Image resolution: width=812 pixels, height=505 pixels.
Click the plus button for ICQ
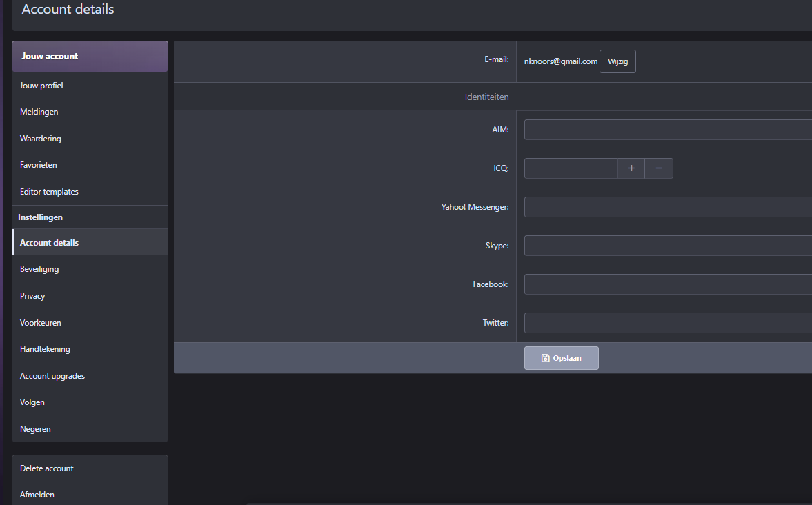[x=631, y=168]
